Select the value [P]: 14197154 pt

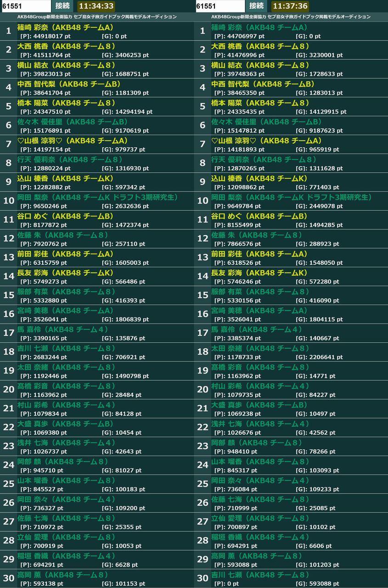(45, 149)
